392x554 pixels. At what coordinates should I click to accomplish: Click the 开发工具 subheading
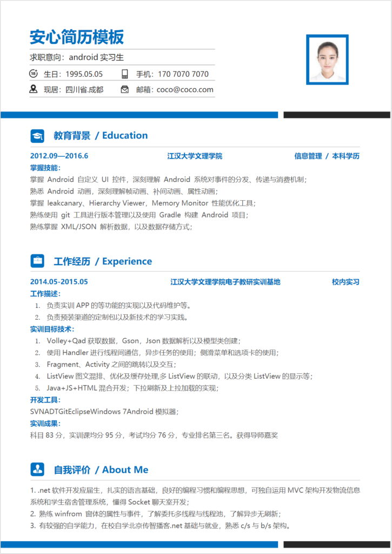tap(45, 400)
